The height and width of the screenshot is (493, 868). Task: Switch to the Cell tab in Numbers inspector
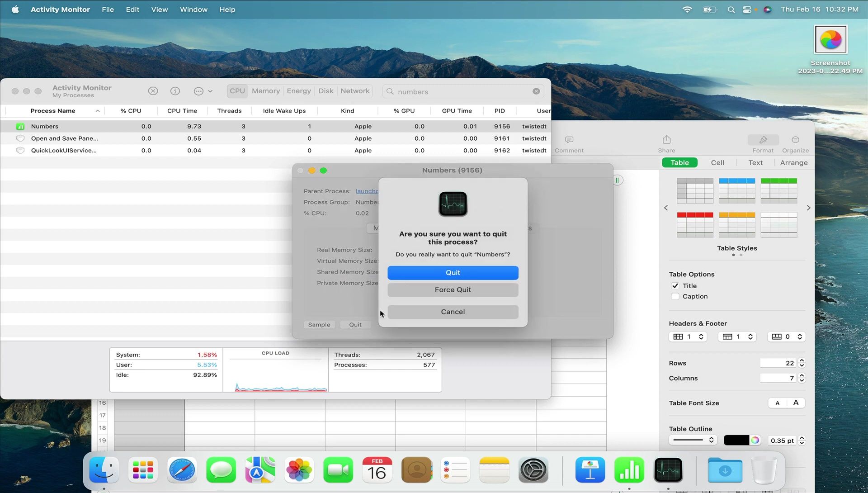(x=717, y=163)
